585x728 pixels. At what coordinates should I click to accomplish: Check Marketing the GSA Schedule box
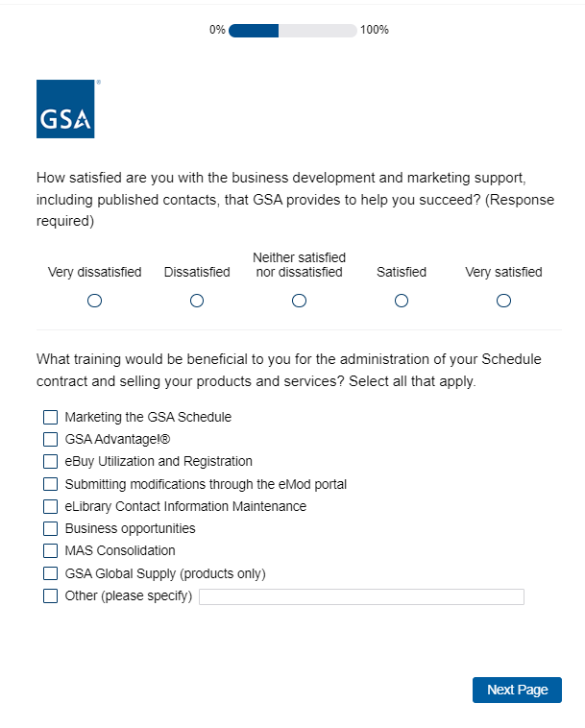[51, 418]
